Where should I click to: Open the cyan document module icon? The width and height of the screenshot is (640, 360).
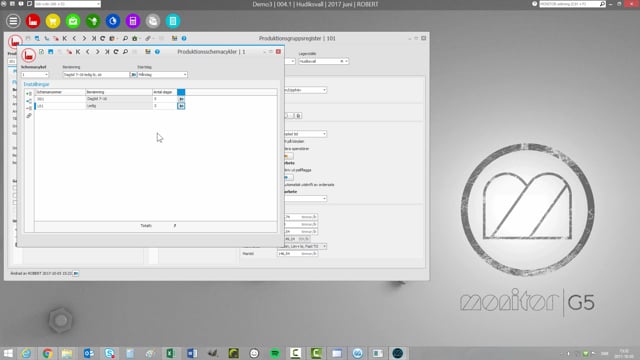pos(173,21)
